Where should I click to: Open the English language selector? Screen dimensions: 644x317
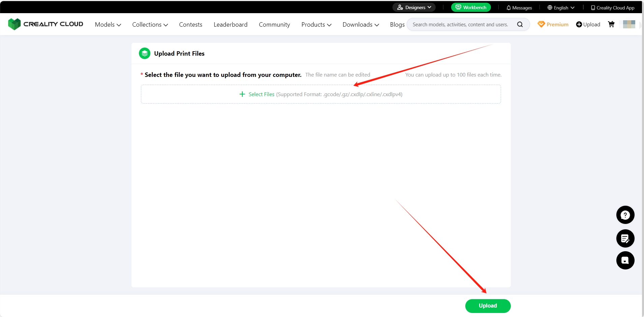(x=561, y=7)
